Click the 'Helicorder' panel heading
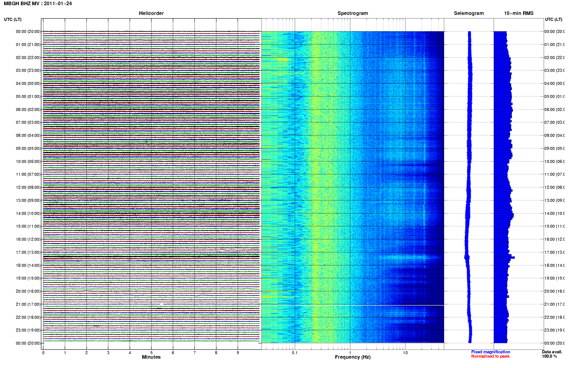Image resolution: width=588 pixels, height=368 pixels. coord(151,13)
